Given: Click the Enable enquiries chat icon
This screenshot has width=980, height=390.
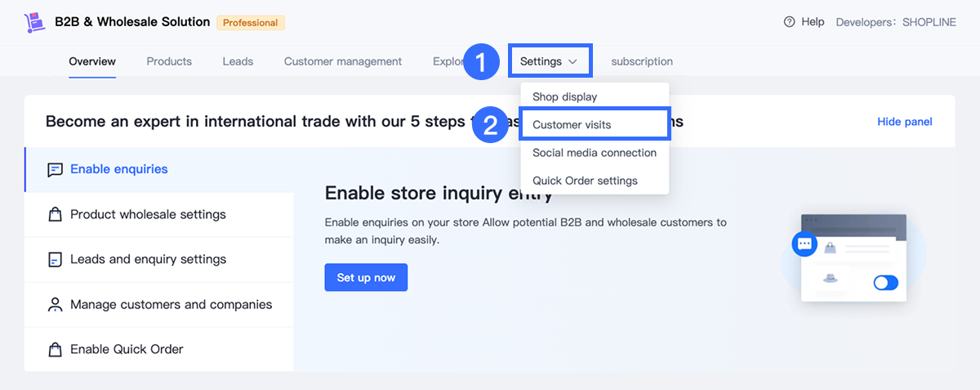Looking at the screenshot, I should click(x=55, y=170).
